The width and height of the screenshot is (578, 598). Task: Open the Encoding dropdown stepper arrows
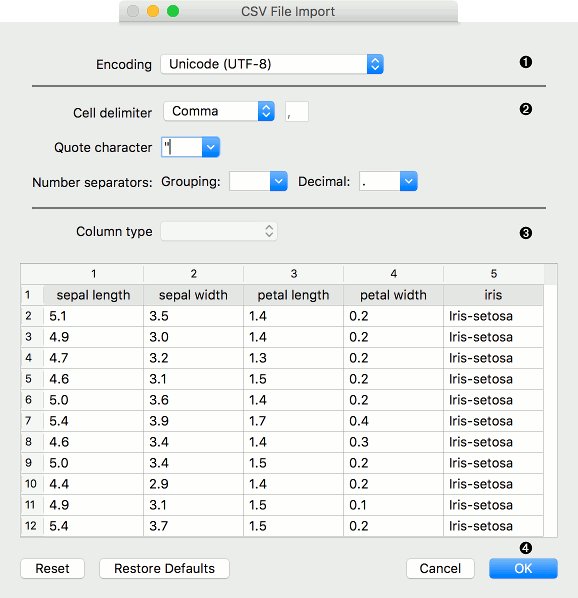375,64
